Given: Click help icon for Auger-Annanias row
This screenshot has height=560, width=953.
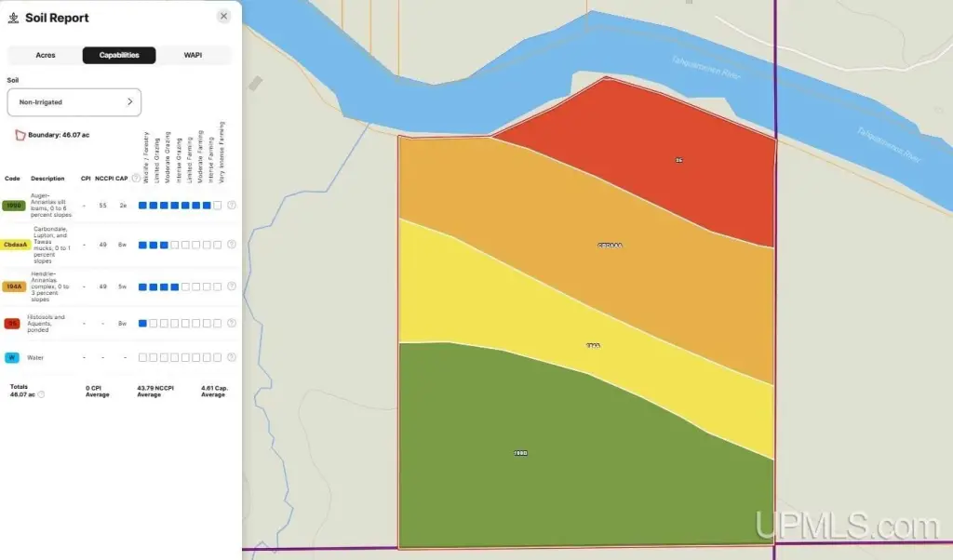Looking at the screenshot, I should pos(232,206).
